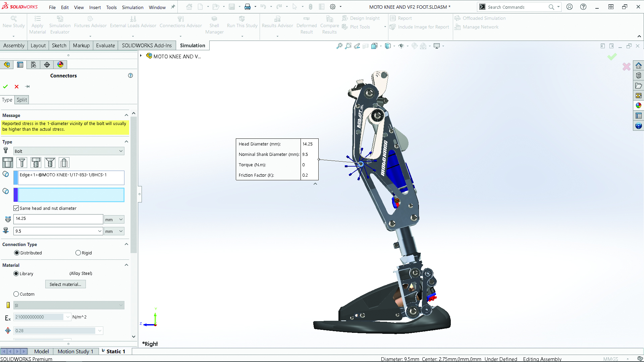Open the PropertyManager tab icon
The width and height of the screenshot is (644, 362).
click(20, 65)
